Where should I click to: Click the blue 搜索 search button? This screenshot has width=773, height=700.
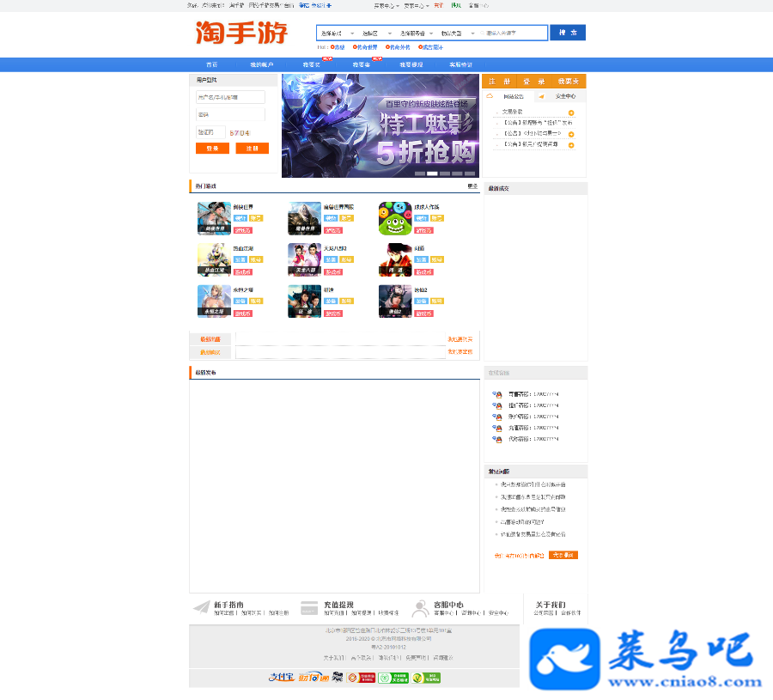pos(568,33)
